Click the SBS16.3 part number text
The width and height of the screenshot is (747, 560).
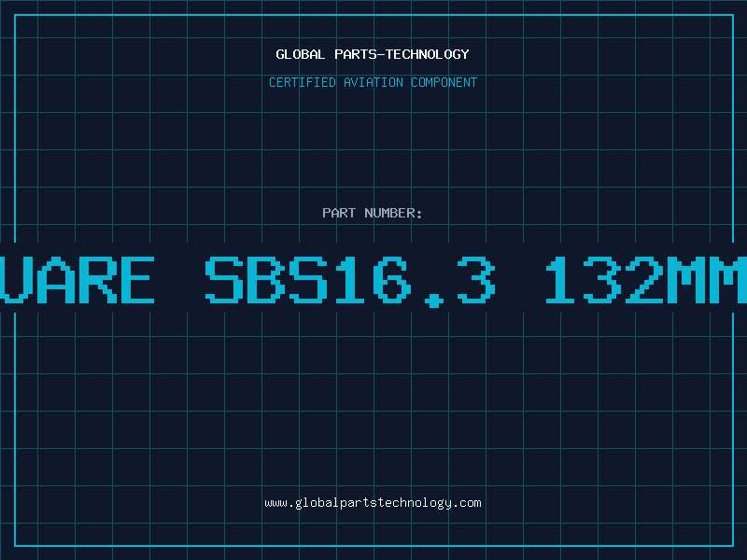(x=351, y=281)
